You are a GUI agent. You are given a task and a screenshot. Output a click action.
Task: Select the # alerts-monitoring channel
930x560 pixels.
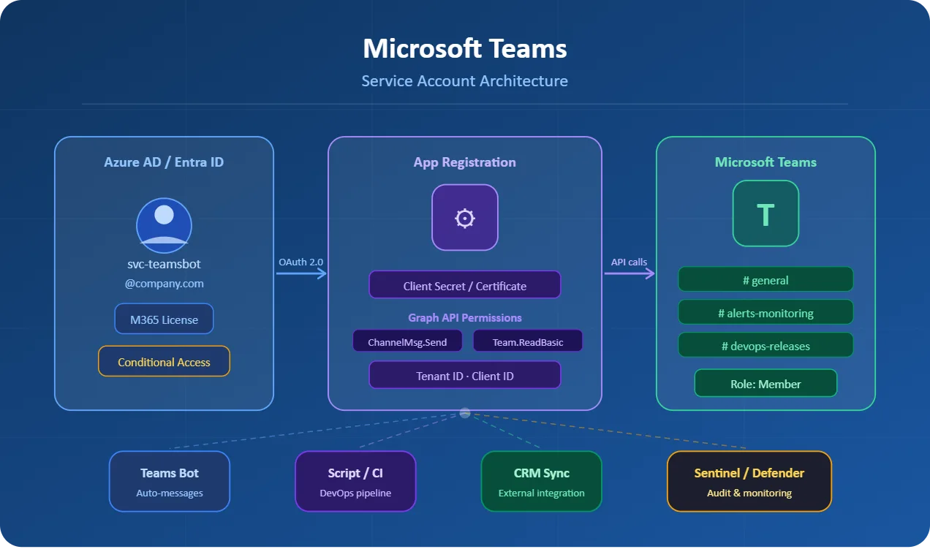click(x=765, y=312)
